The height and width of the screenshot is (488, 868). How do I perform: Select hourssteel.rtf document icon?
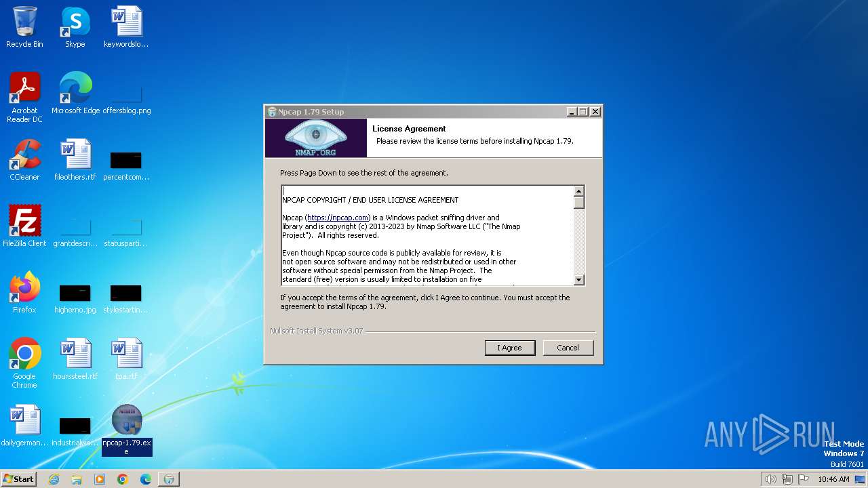click(75, 359)
